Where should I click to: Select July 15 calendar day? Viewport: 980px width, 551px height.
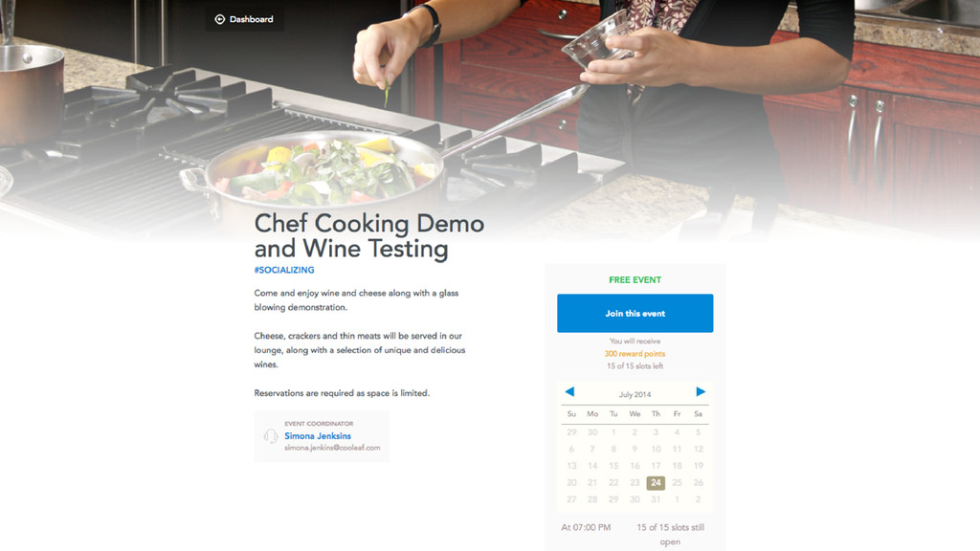pos(613,466)
